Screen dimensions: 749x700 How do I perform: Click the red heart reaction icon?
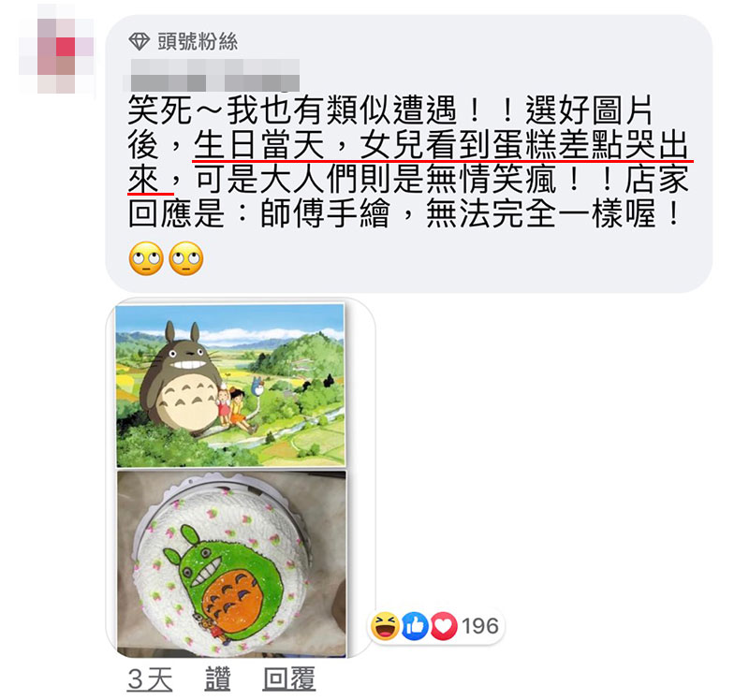[x=444, y=626]
